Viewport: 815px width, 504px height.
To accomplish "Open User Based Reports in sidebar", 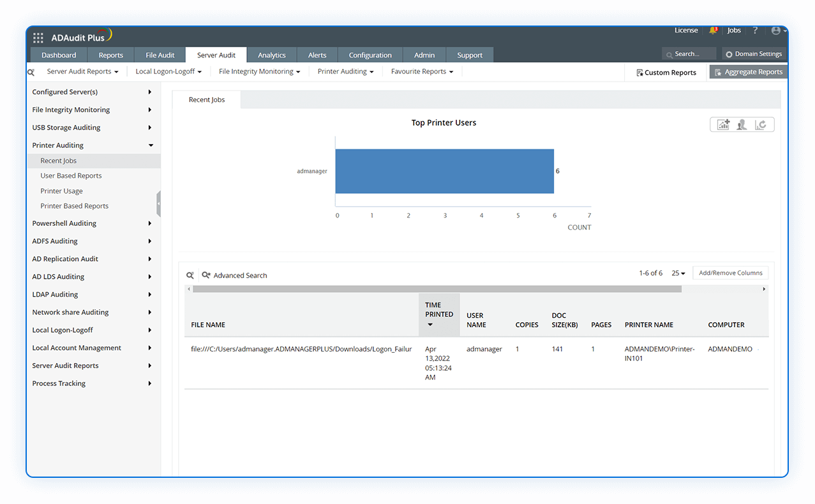I will tap(71, 175).
